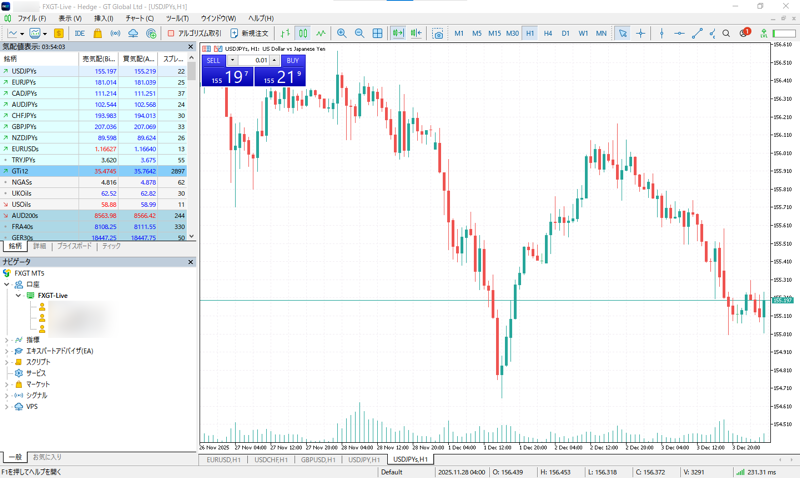The width and height of the screenshot is (800, 478).
Task: Switch to the GBPUSD,H1 chart tab
Action: 319,460
